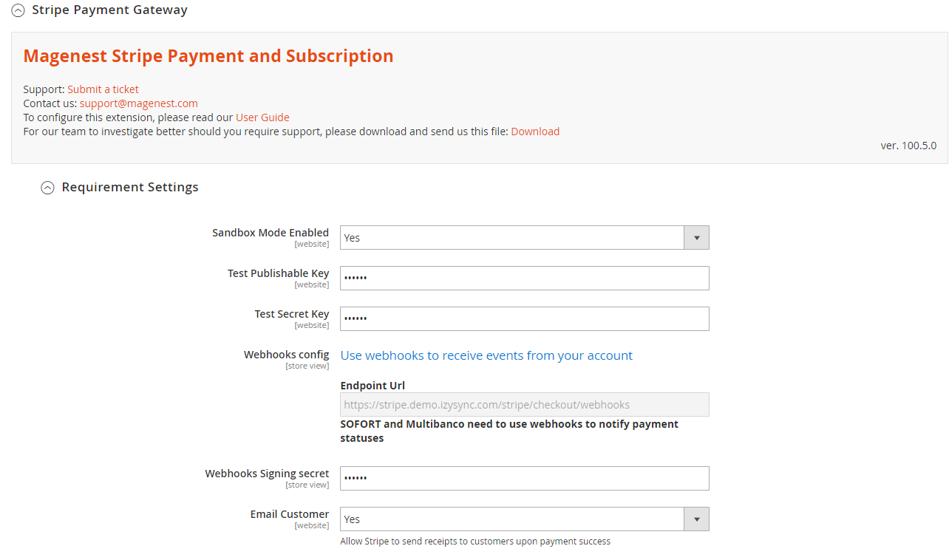Click the Email Customer dropdown arrow button
949x560 pixels.
tap(696, 519)
